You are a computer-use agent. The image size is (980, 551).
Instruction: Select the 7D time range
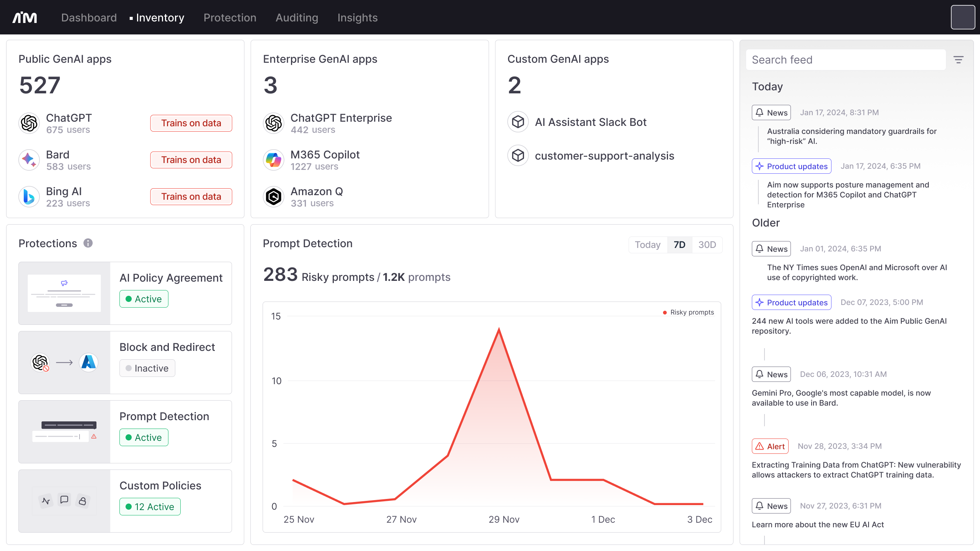click(x=679, y=245)
